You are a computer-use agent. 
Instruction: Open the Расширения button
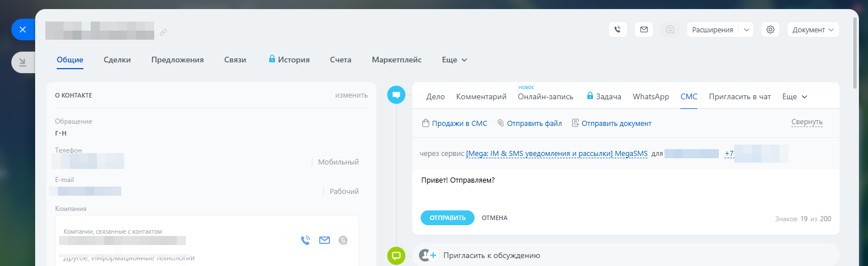713,29
